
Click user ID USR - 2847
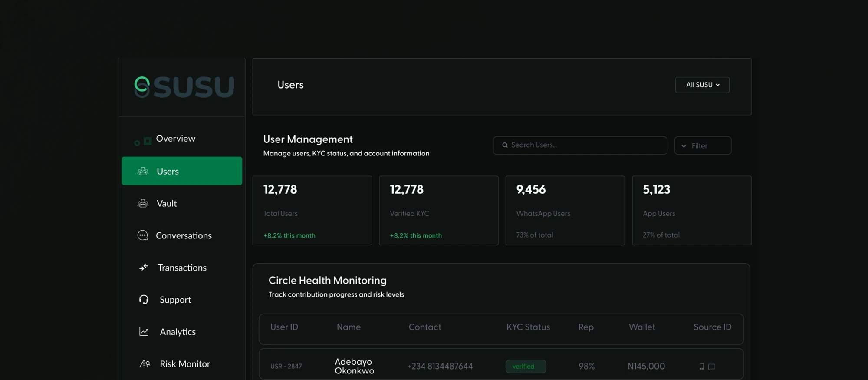286,367
